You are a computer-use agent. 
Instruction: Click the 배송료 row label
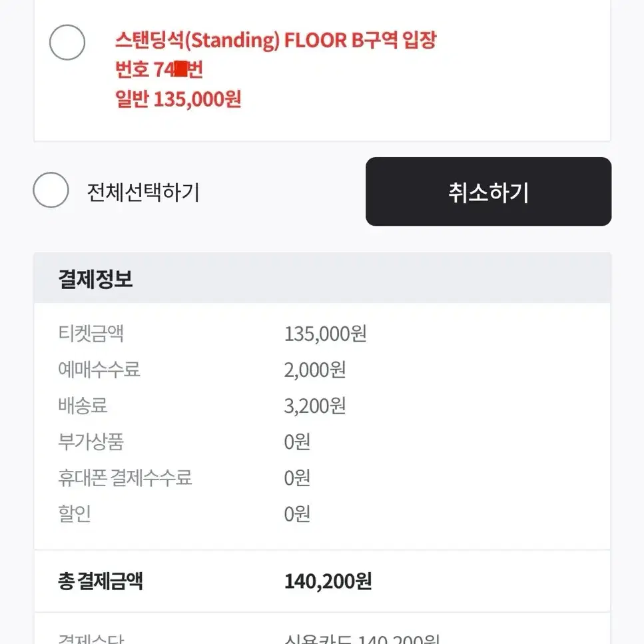click(83, 406)
